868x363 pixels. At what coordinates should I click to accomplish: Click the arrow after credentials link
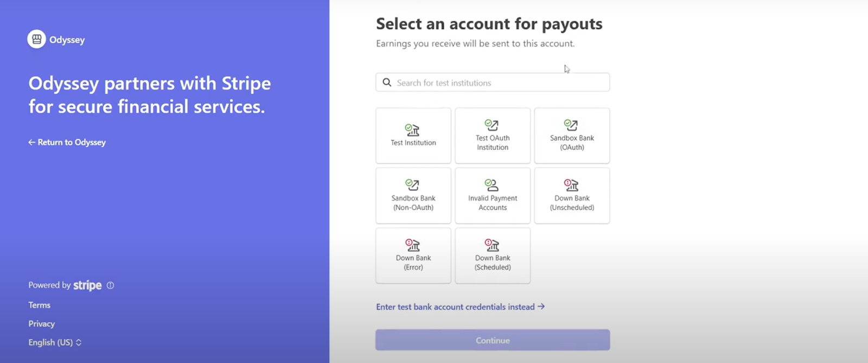[541, 307]
